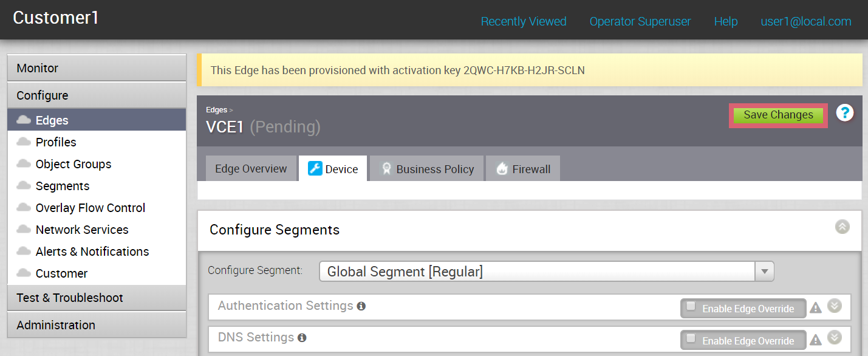Click the Authentication Settings info icon

361,306
